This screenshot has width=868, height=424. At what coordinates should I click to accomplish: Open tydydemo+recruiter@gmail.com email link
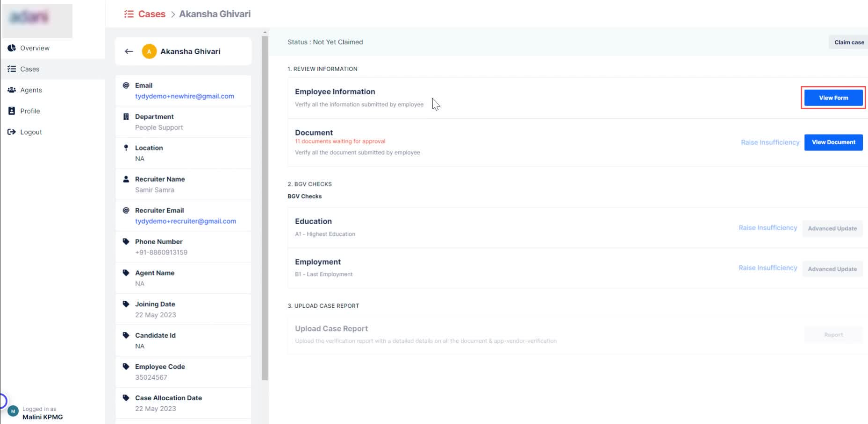click(186, 221)
